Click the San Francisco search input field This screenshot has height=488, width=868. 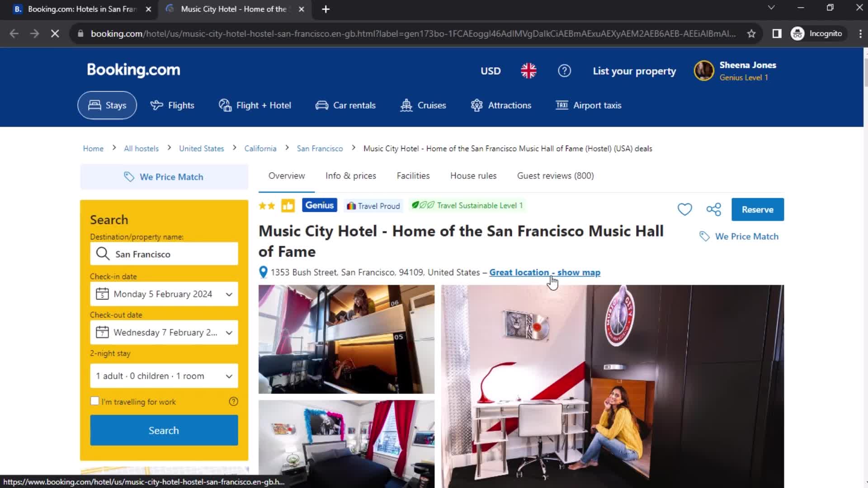click(x=165, y=254)
